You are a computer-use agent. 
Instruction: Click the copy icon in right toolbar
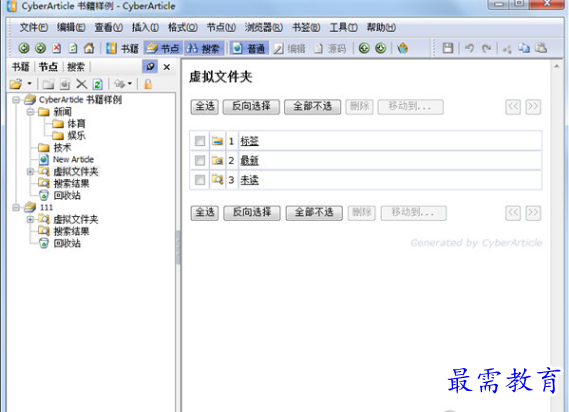click(x=524, y=48)
